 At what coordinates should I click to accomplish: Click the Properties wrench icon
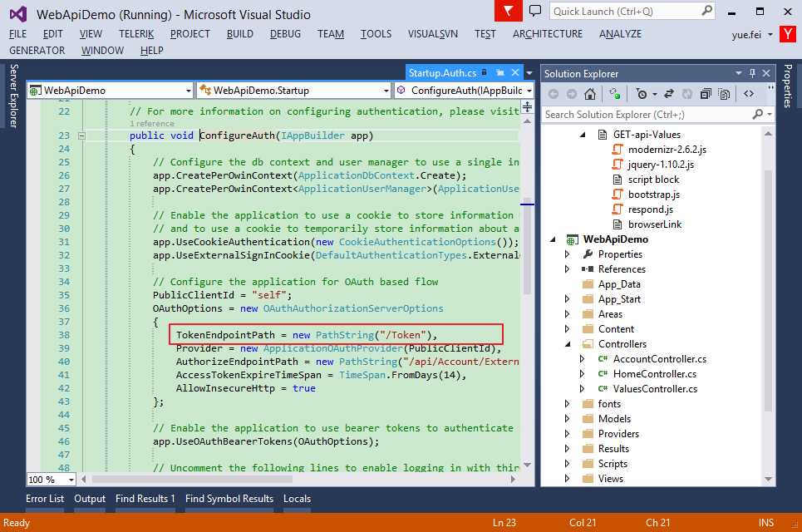click(588, 254)
